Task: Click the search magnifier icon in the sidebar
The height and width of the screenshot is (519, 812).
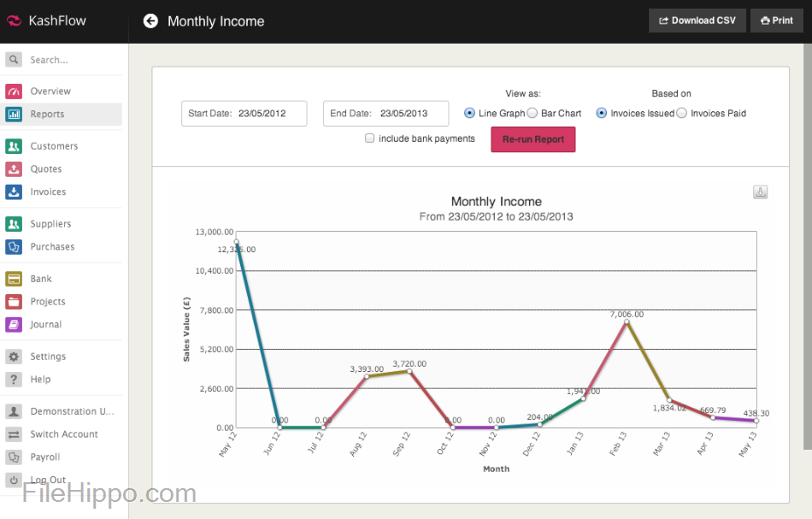Action: pos(14,59)
